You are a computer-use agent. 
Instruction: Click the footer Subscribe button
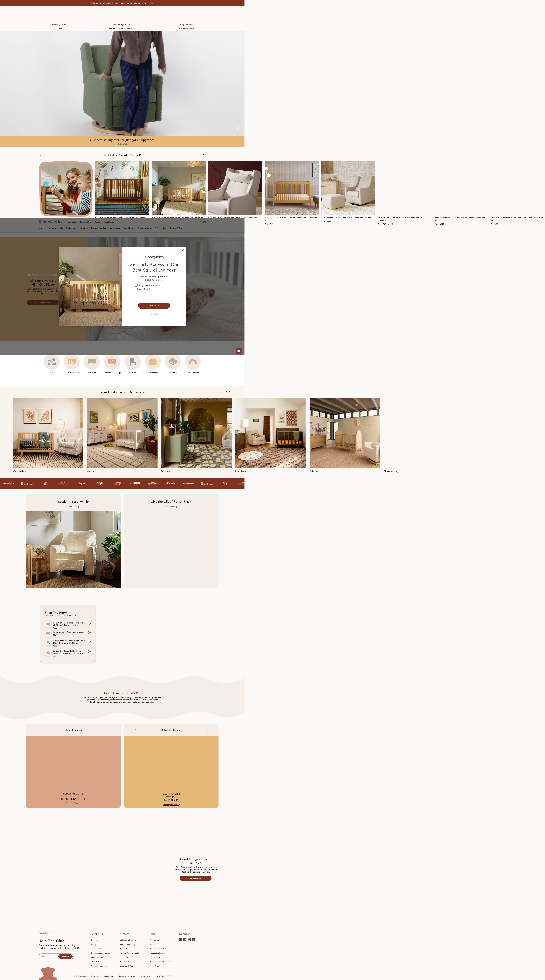click(x=65, y=956)
